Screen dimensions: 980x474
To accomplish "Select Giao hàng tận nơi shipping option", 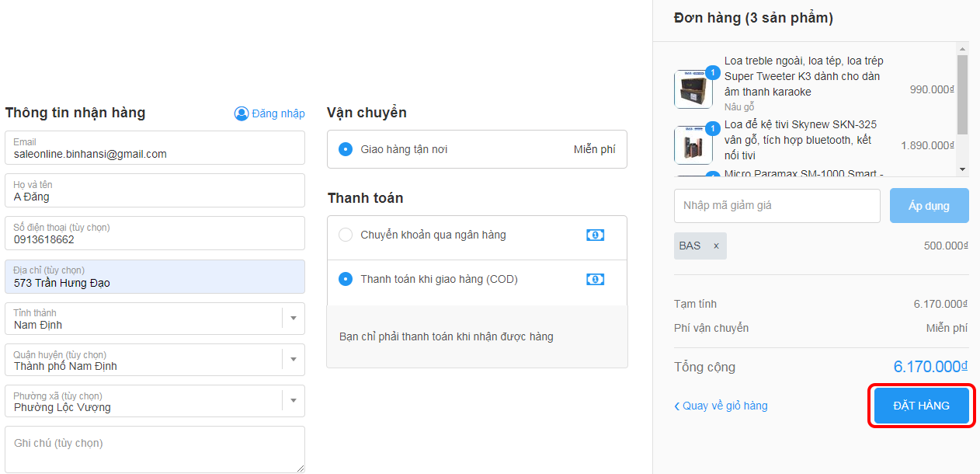I will (x=346, y=149).
